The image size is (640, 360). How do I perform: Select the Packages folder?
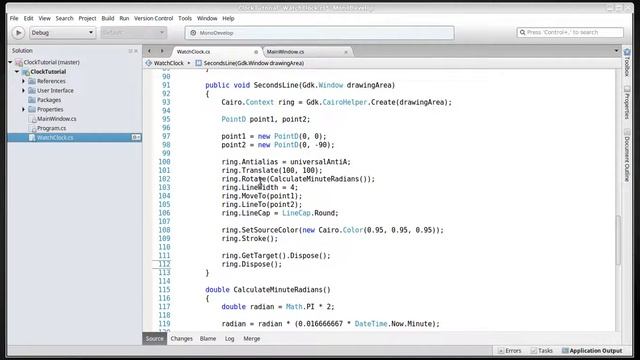tap(49, 100)
